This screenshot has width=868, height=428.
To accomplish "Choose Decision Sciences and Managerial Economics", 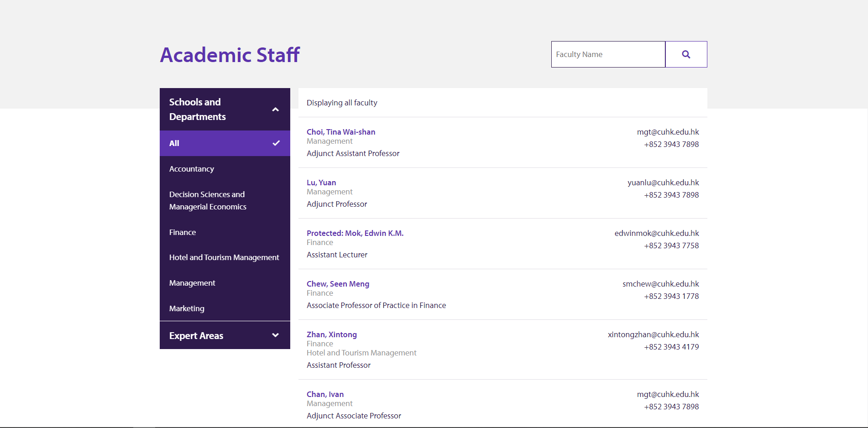I will (208, 200).
